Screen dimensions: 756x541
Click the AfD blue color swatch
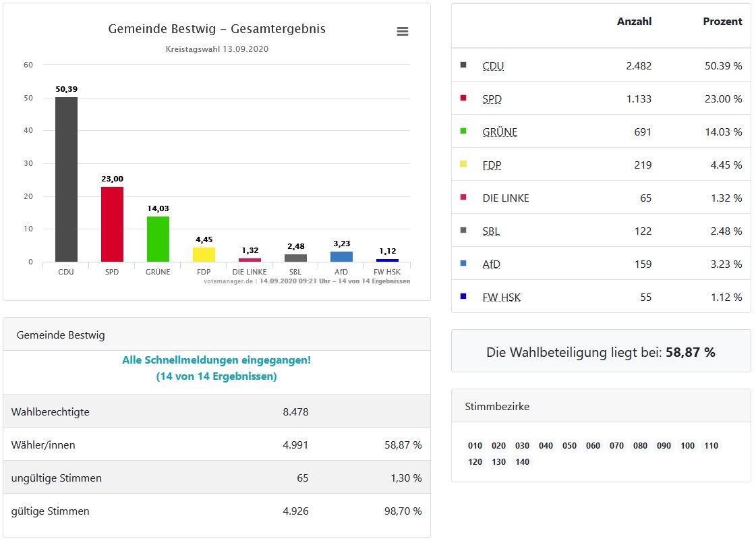463,263
